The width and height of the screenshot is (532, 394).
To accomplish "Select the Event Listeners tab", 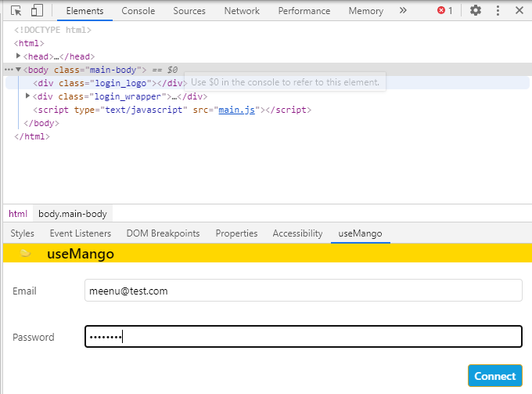I will coord(81,233).
